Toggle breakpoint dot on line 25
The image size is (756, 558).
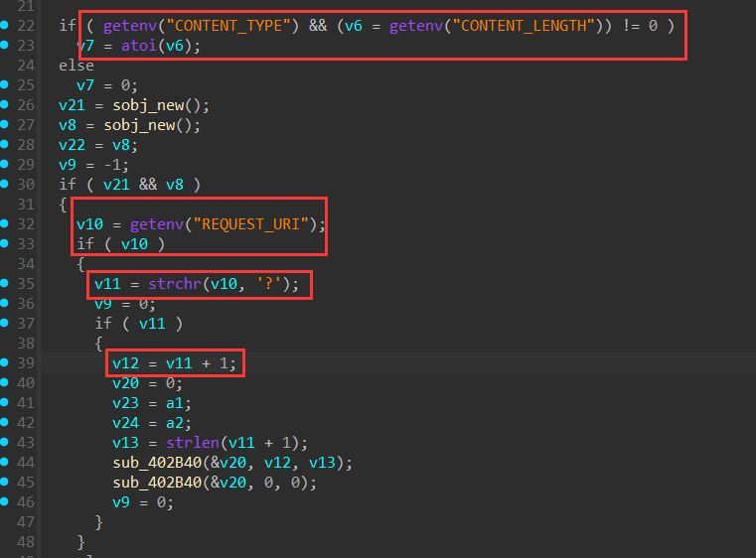pyautogui.click(x=4, y=84)
